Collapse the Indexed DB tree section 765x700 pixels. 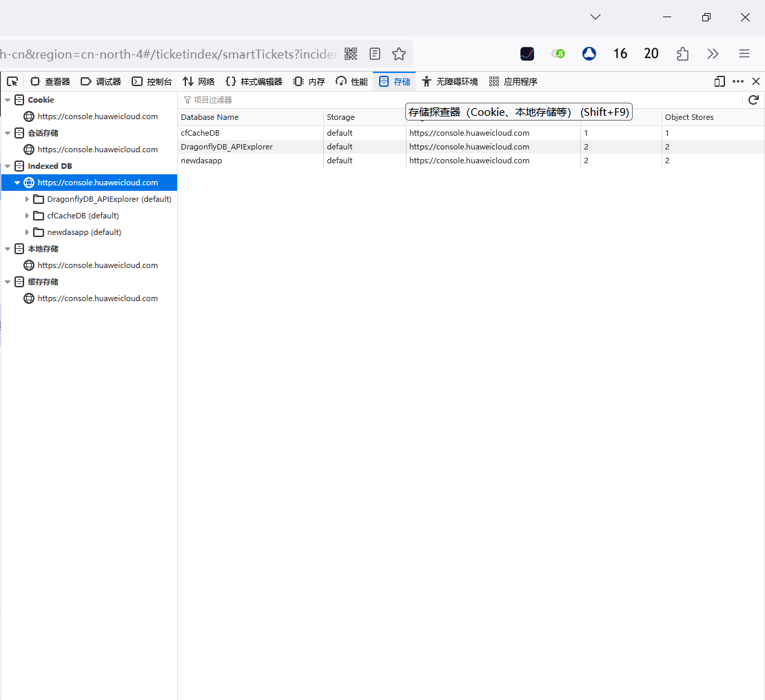[x=8, y=166]
